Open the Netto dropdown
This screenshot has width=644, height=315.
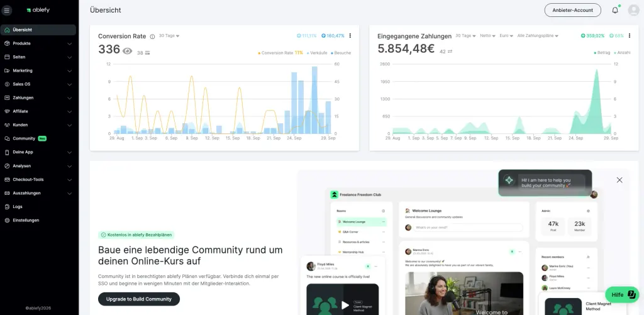click(487, 36)
